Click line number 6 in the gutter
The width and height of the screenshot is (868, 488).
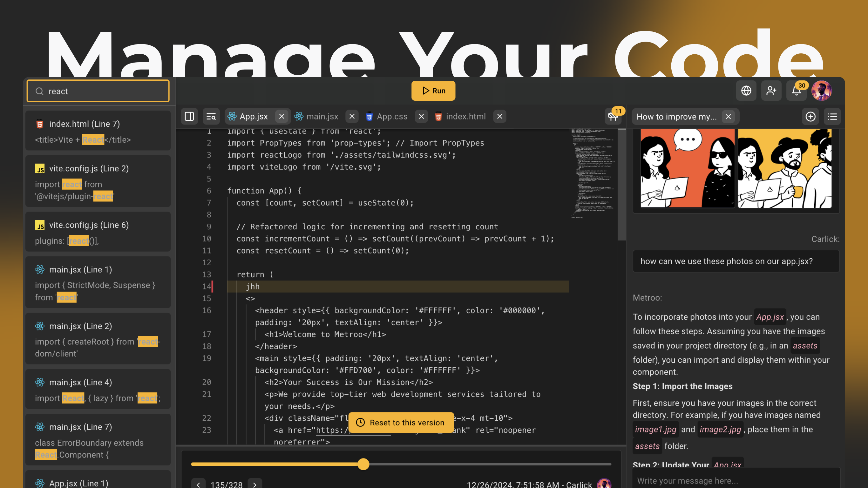coord(209,191)
